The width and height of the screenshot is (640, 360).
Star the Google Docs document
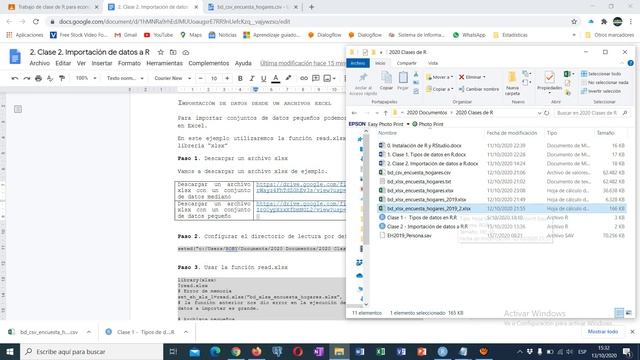point(161,52)
